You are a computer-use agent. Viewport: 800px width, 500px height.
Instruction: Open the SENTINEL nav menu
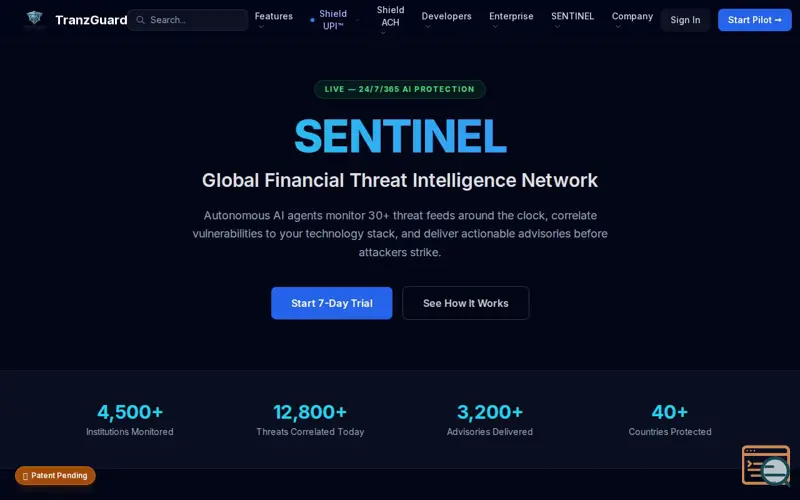click(572, 17)
